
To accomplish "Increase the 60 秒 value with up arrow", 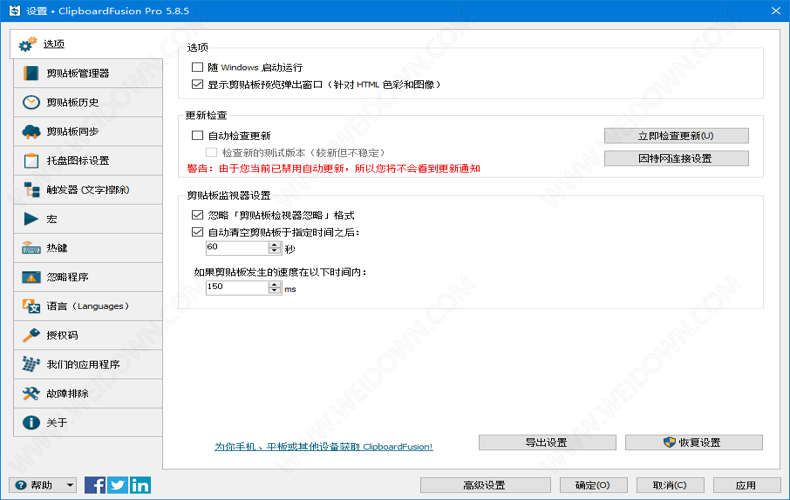I will (275, 244).
